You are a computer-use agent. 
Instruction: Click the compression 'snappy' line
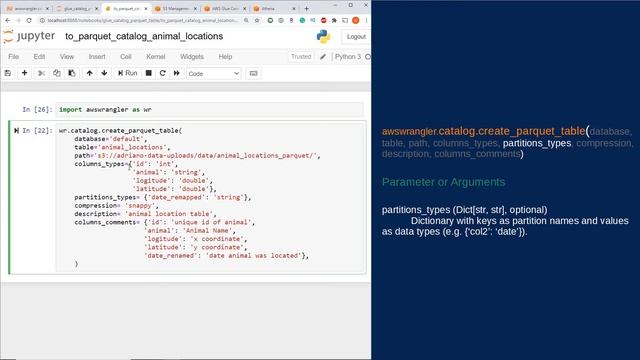point(116,205)
